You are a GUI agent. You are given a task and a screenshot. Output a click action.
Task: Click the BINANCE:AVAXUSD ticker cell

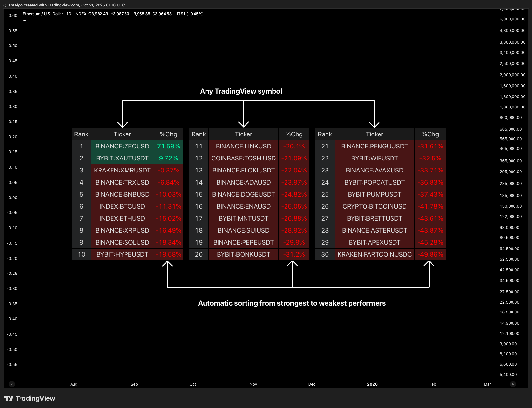(x=375, y=170)
